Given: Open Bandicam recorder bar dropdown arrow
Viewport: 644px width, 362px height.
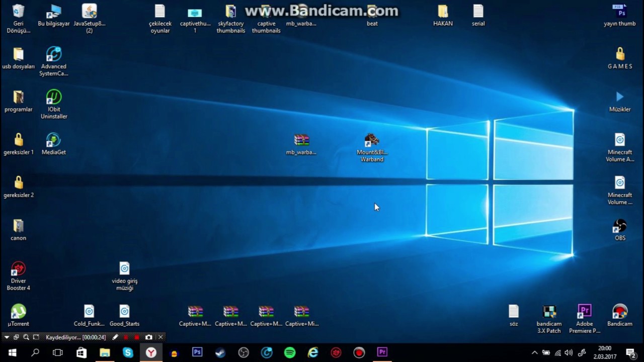Looking at the screenshot, I should coord(7,337).
